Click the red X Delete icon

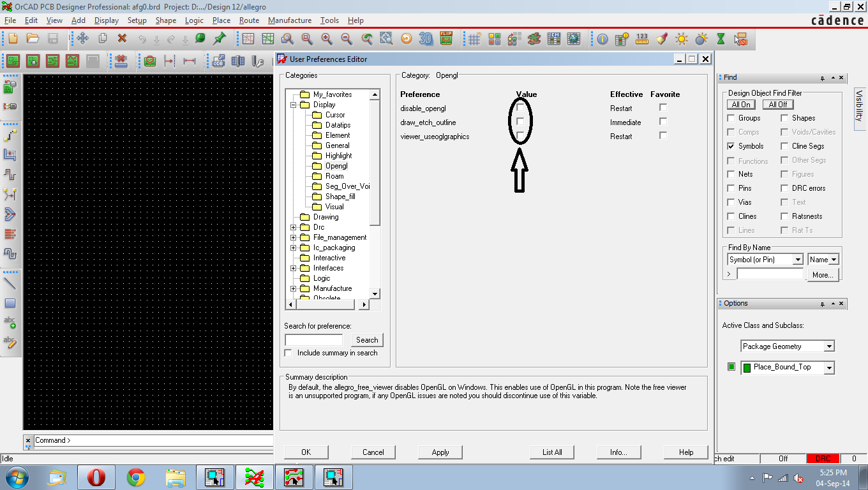coord(122,39)
